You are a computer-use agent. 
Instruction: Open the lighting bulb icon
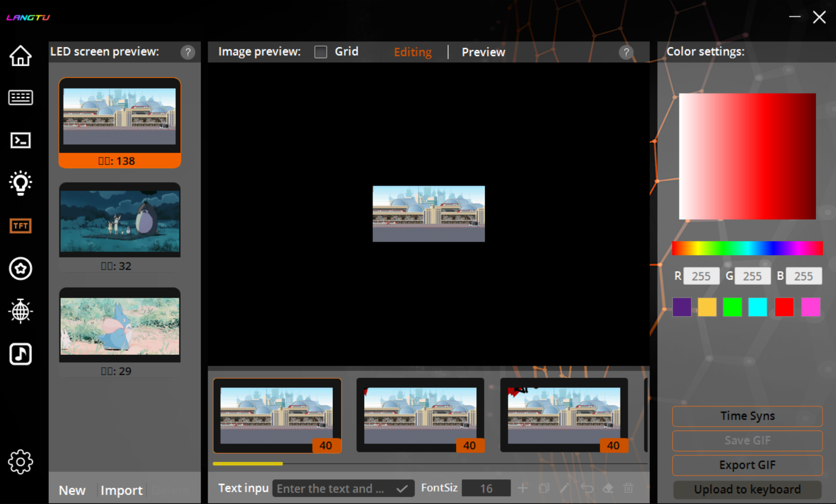[20, 183]
